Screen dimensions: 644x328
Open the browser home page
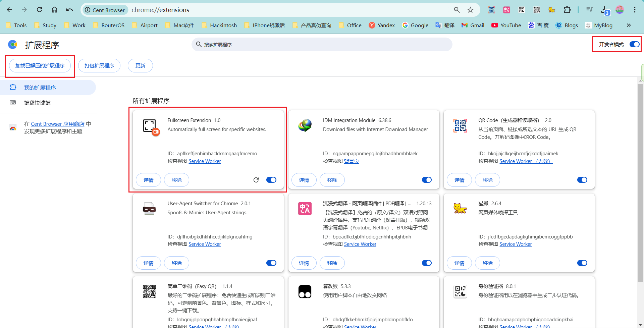pyautogui.click(x=54, y=10)
